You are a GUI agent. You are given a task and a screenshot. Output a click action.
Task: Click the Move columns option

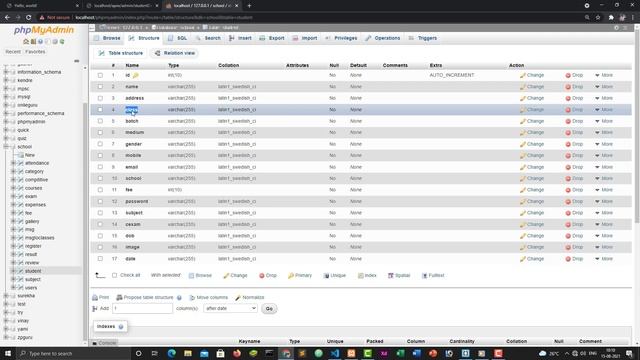click(209, 298)
